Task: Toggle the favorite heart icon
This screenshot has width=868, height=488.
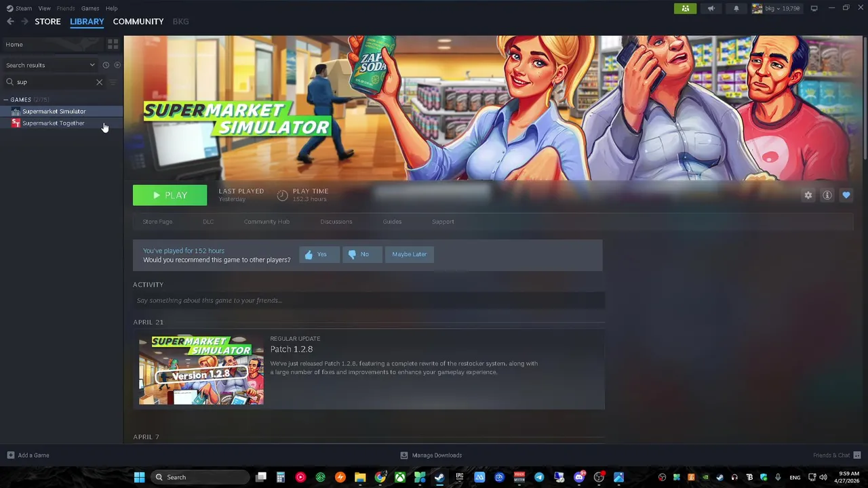Action: click(846, 195)
